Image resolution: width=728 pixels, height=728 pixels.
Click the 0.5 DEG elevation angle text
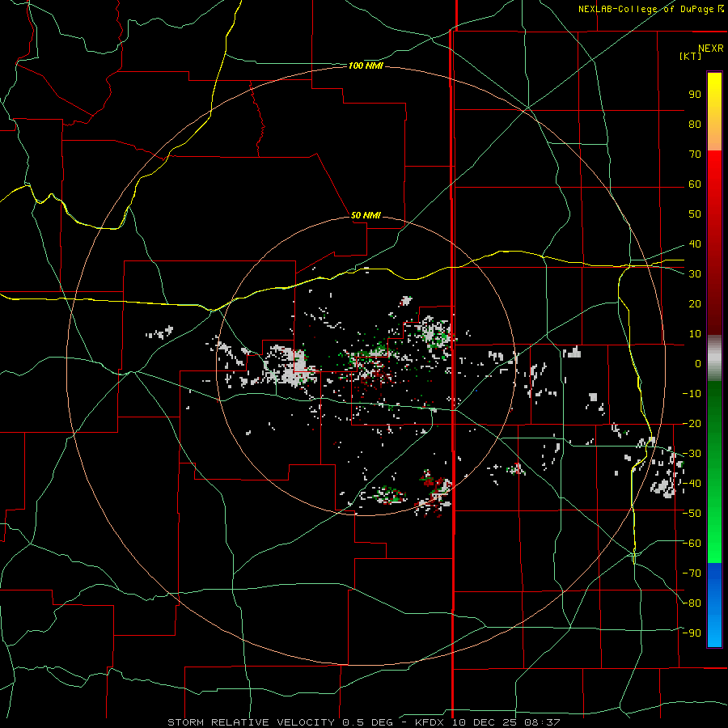367,722
